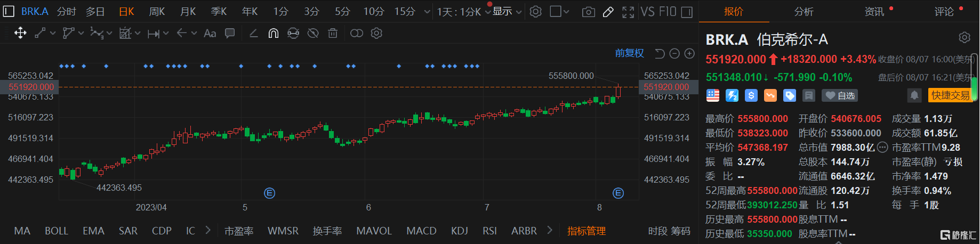Set price alert with bell icon
This screenshot has width=980, height=244.
click(914, 95)
